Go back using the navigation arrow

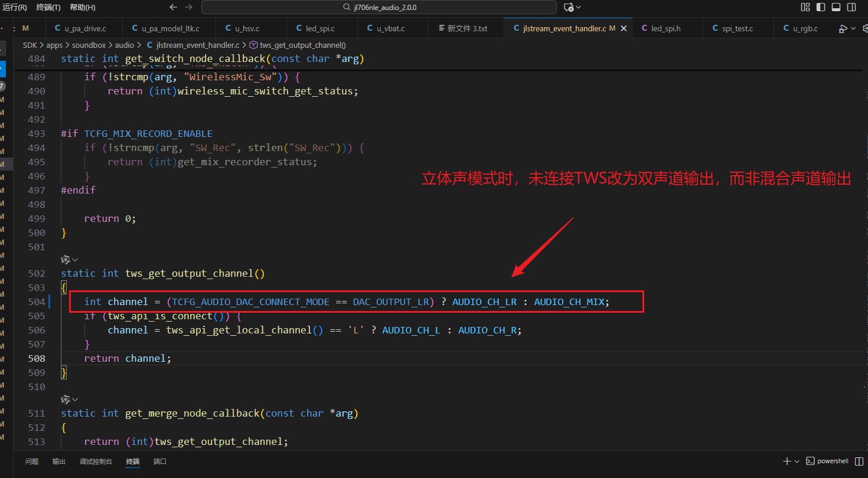[x=173, y=7]
